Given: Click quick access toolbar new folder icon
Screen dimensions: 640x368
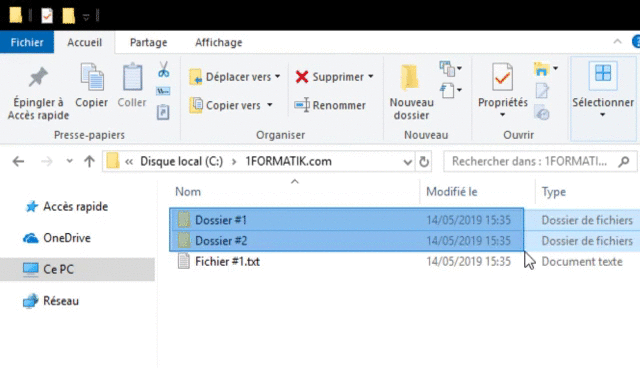Looking at the screenshot, I should (68, 16).
